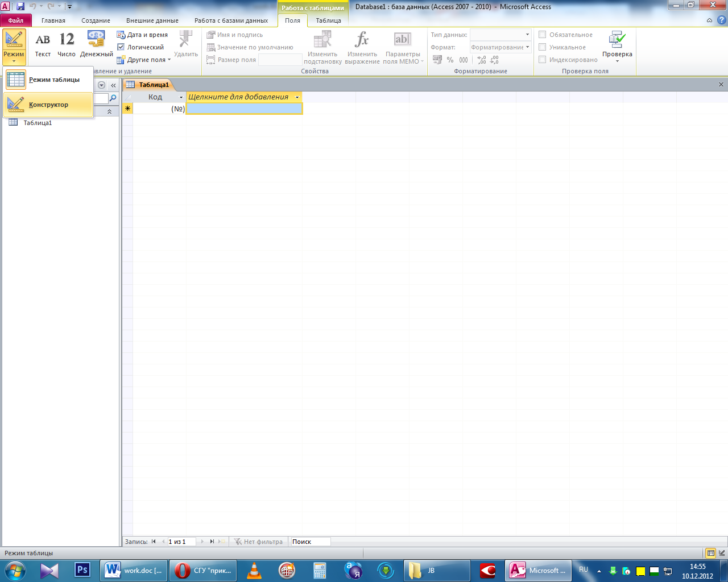Open the Файл tab
Screen dimensions: 728x582
pos(16,20)
